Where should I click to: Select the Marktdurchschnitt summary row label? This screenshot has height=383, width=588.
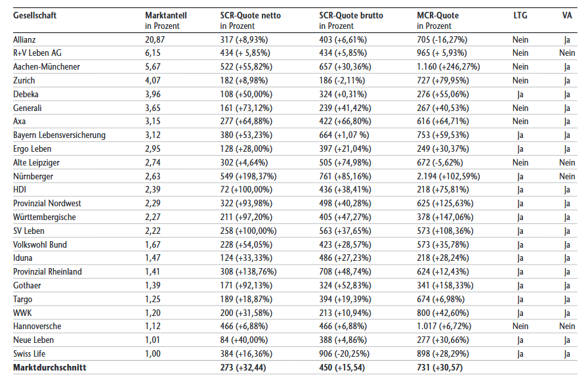[x=49, y=368]
